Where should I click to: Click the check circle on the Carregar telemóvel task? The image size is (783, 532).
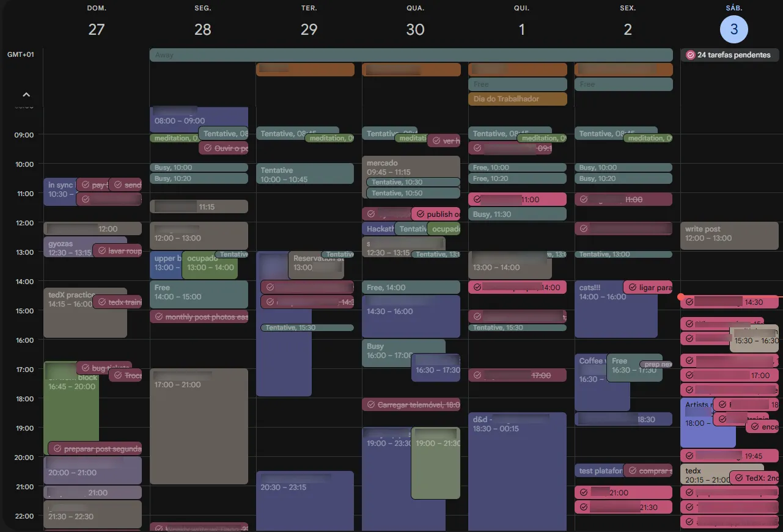coord(372,404)
